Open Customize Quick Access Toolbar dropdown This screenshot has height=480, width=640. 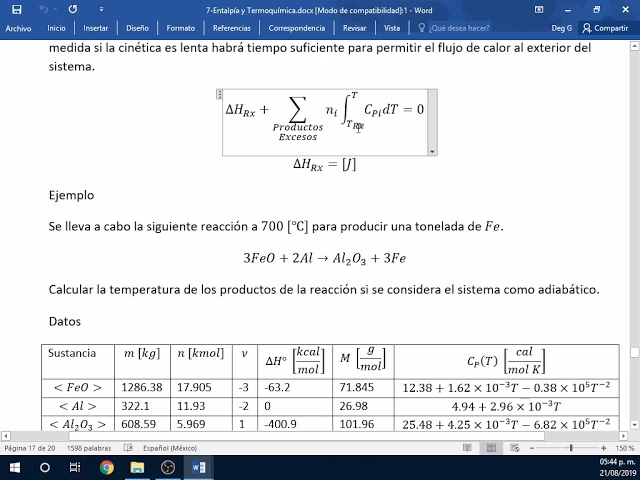coord(99,10)
